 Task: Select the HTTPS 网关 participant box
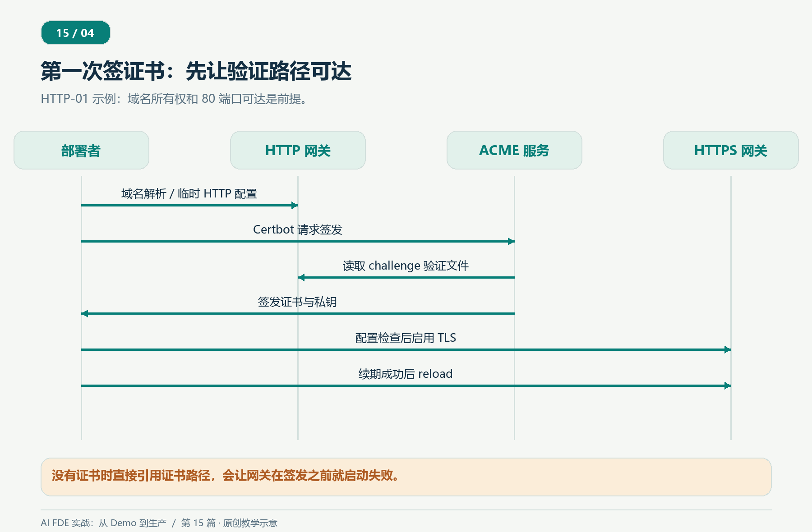[x=731, y=150]
